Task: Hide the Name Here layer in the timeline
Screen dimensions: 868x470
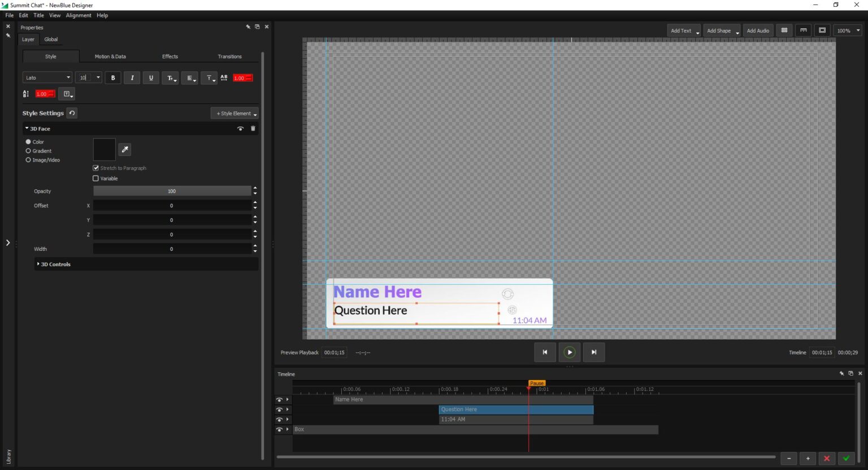Action: tap(279, 399)
